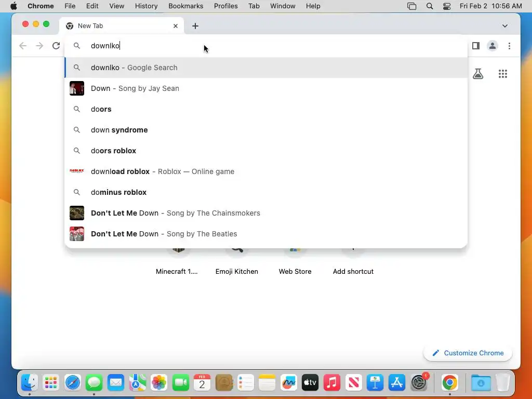
Task: Open a new tab with plus button
Action: [x=195, y=26]
